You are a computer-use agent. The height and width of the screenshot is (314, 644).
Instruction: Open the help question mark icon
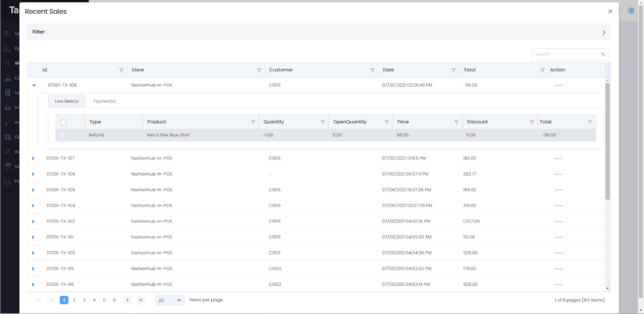[631, 11]
